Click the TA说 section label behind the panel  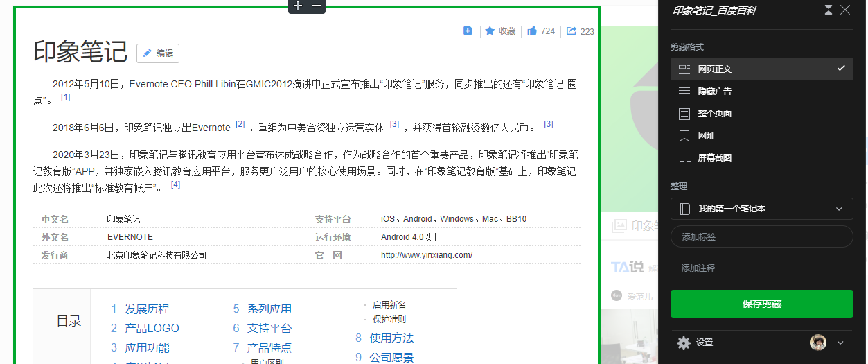627,267
